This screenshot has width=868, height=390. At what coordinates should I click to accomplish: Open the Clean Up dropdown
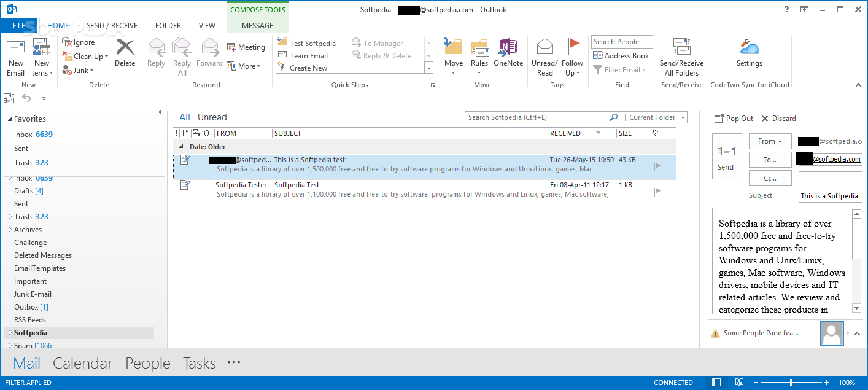click(x=85, y=56)
